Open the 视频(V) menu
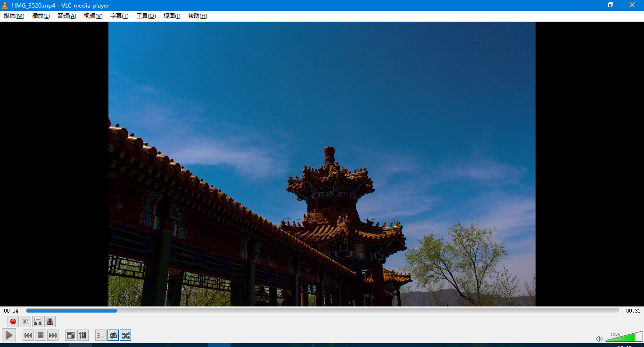 pos(93,16)
